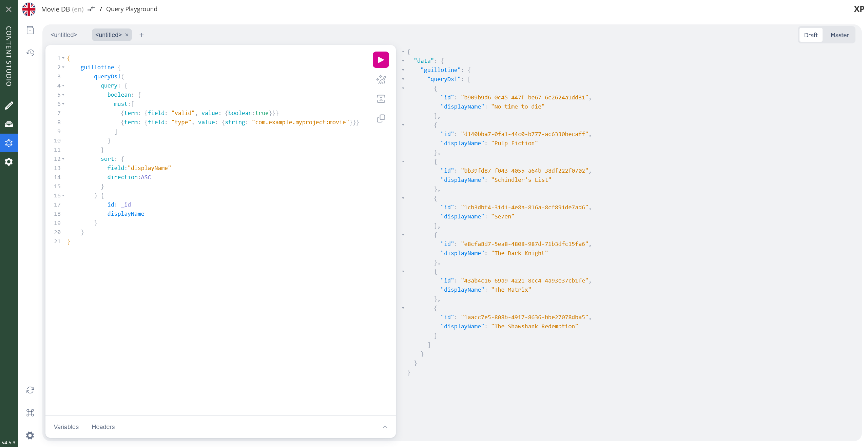Click the "valid" field string on line 7
The width and height of the screenshot is (868, 447).
point(183,113)
